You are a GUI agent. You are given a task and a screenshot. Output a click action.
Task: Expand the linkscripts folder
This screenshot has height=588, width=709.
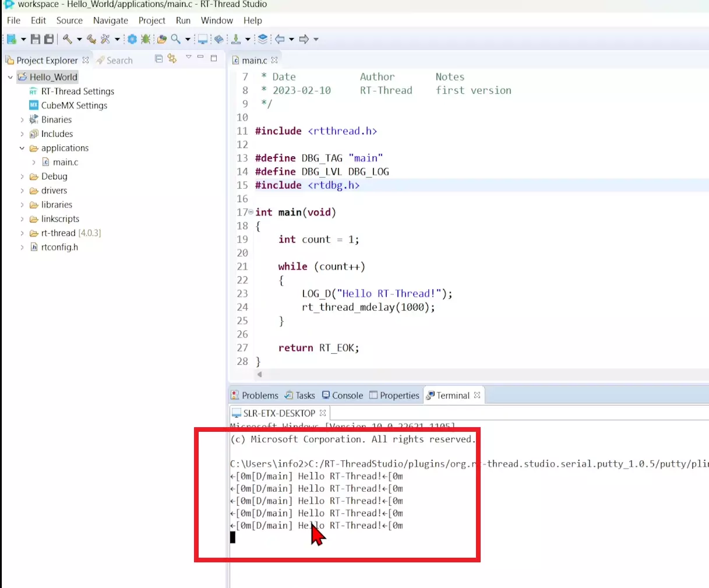pyautogui.click(x=22, y=219)
